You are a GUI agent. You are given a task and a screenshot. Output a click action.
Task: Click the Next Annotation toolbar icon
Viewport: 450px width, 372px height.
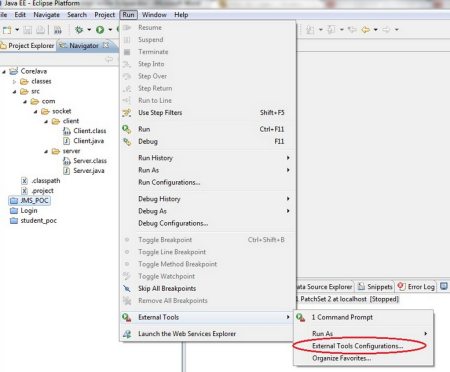[x=310, y=30]
